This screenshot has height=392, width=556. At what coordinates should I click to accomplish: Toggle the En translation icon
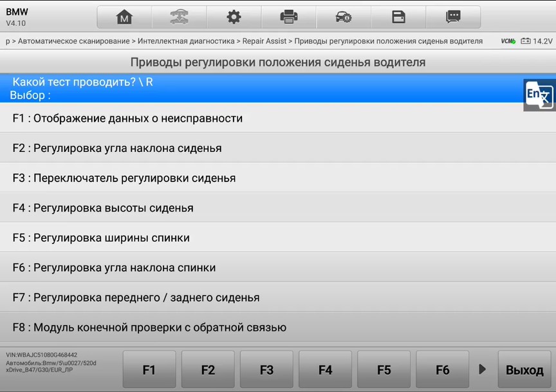(x=539, y=95)
